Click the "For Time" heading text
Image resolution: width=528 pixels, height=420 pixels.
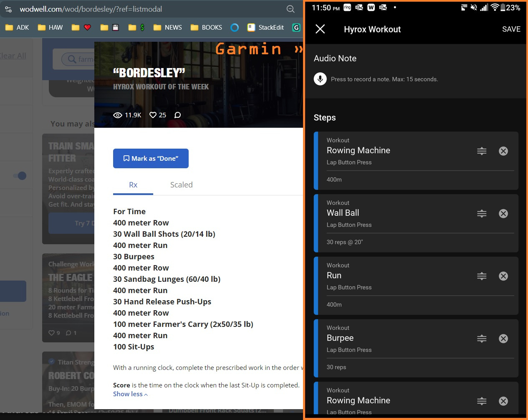click(129, 212)
